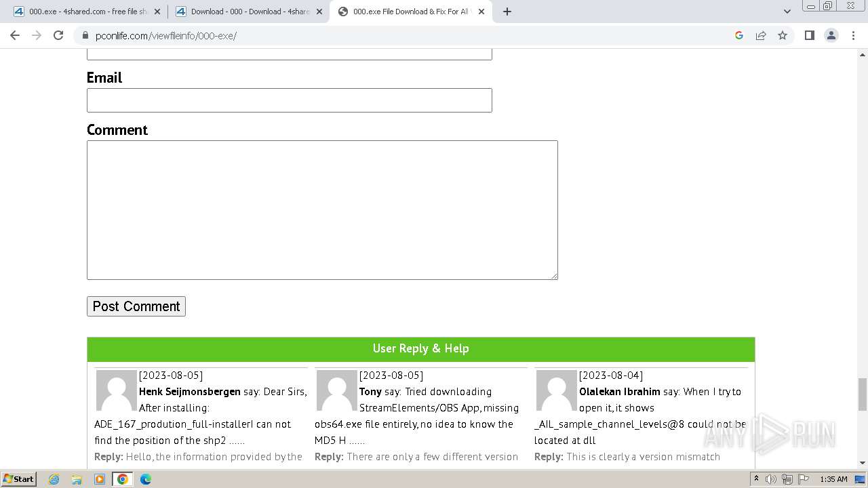Screen dimensions: 868x488
Task: Expand the tab search dropdown
Action: pyautogui.click(x=787, y=12)
